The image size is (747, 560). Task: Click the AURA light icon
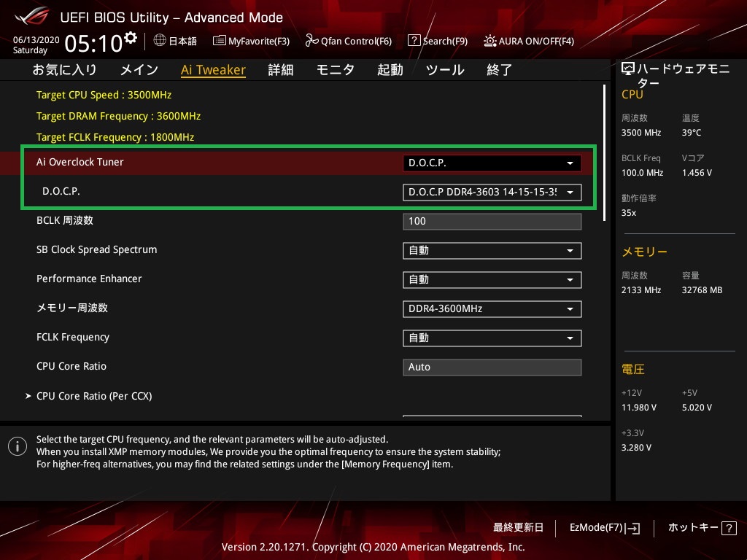coord(489,41)
